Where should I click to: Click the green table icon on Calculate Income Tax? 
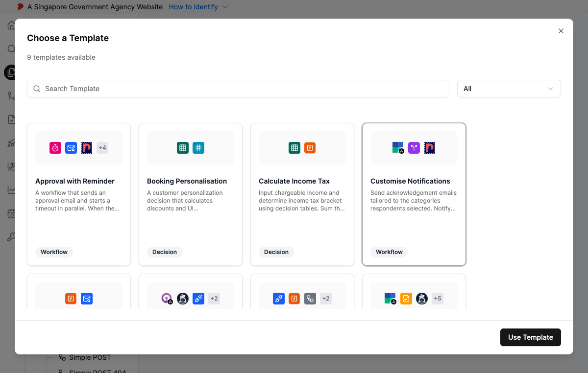tap(294, 148)
